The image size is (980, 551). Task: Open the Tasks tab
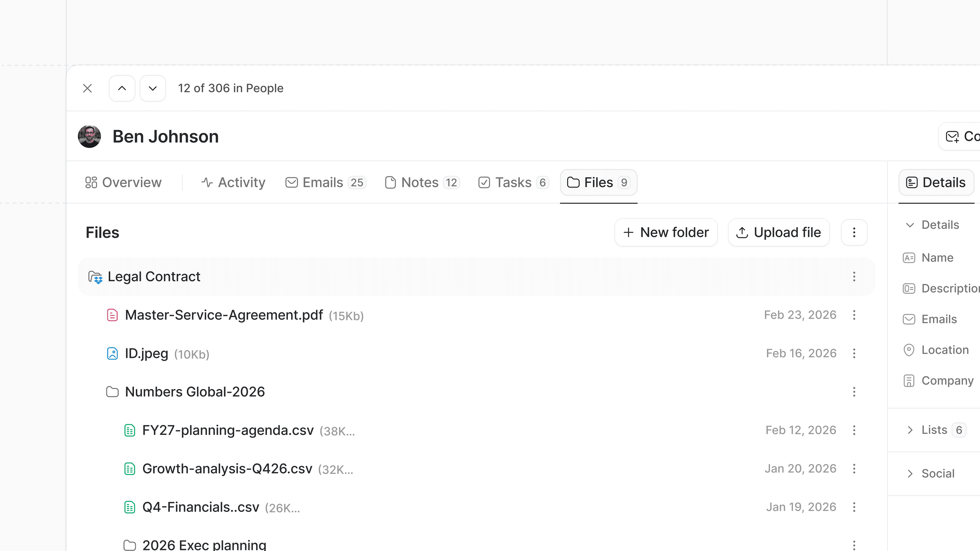pos(513,183)
